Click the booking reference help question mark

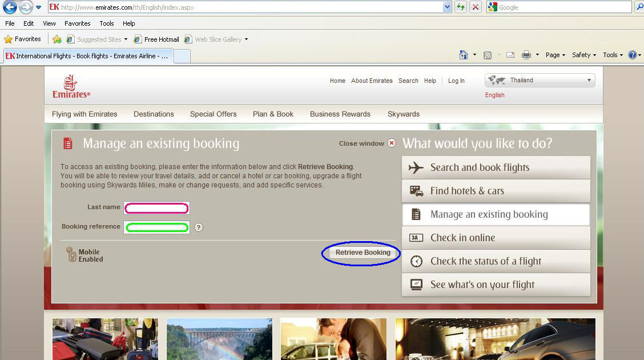pos(198,227)
